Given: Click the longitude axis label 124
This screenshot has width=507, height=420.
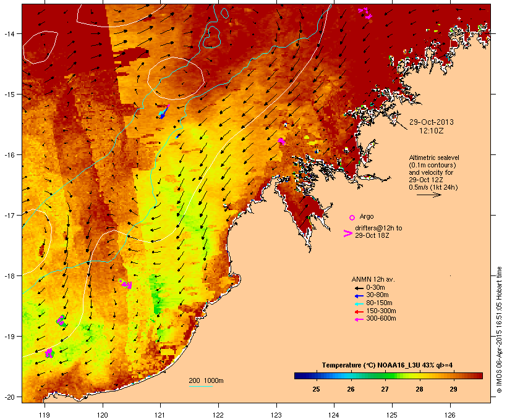Looking at the screenshot, I should pos(334,415).
